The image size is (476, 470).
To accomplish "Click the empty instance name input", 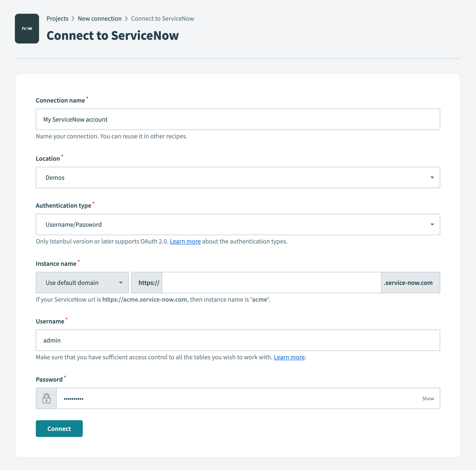I will click(271, 283).
